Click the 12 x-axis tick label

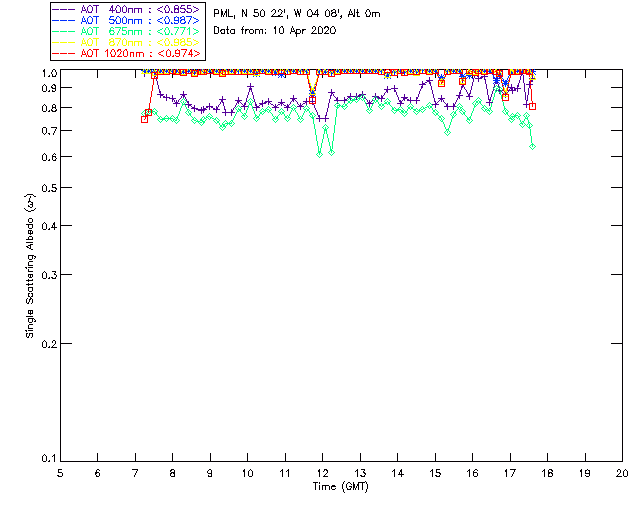[322, 474]
